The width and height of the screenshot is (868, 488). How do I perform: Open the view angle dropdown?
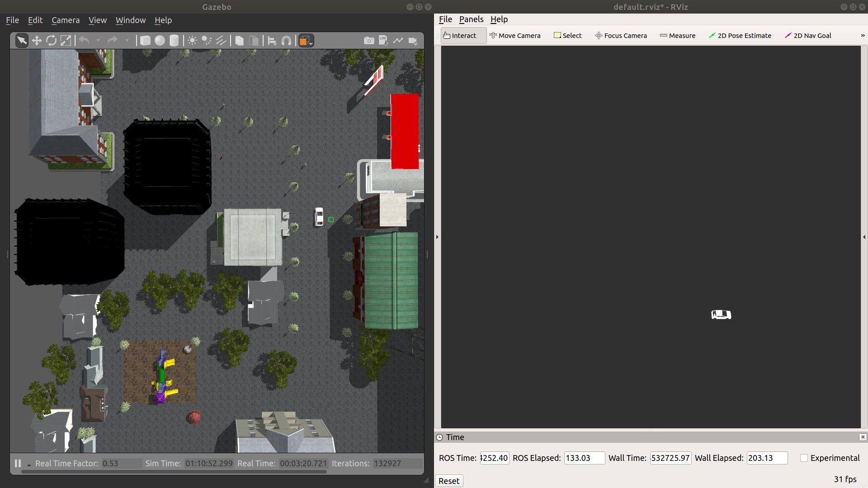click(306, 41)
